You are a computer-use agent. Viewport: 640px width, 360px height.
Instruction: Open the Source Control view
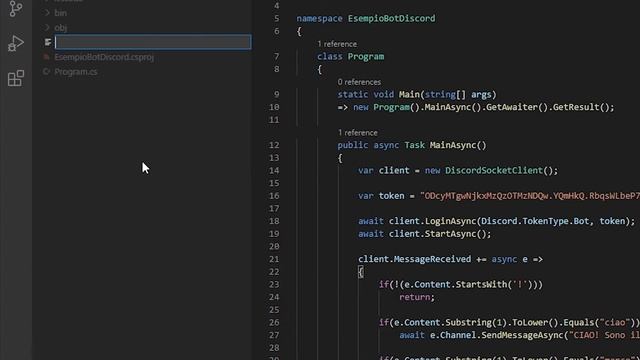coord(16,8)
